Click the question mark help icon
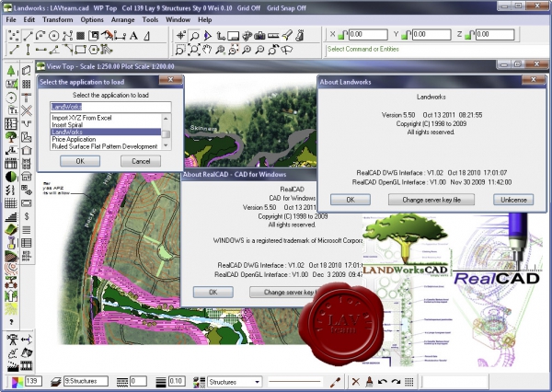The height and width of the screenshot is (392, 552). (x=11, y=322)
